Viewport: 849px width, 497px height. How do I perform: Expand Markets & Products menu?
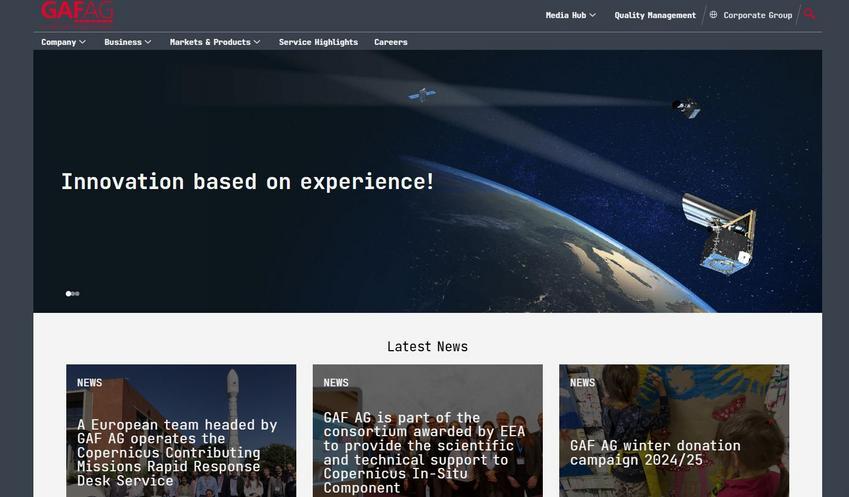pyautogui.click(x=215, y=42)
